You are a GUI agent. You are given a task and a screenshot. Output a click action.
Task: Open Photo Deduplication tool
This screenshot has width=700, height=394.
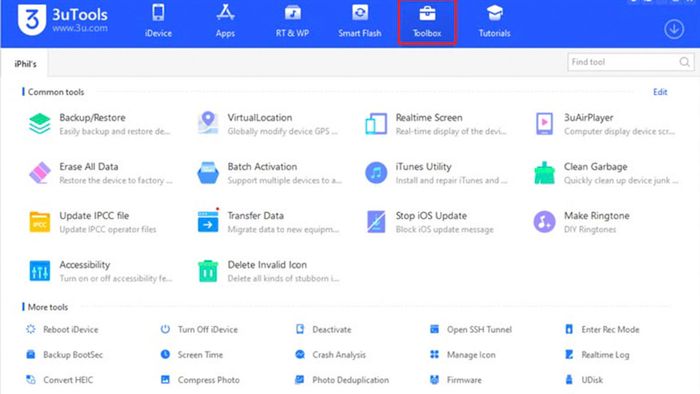coord(342,380)
